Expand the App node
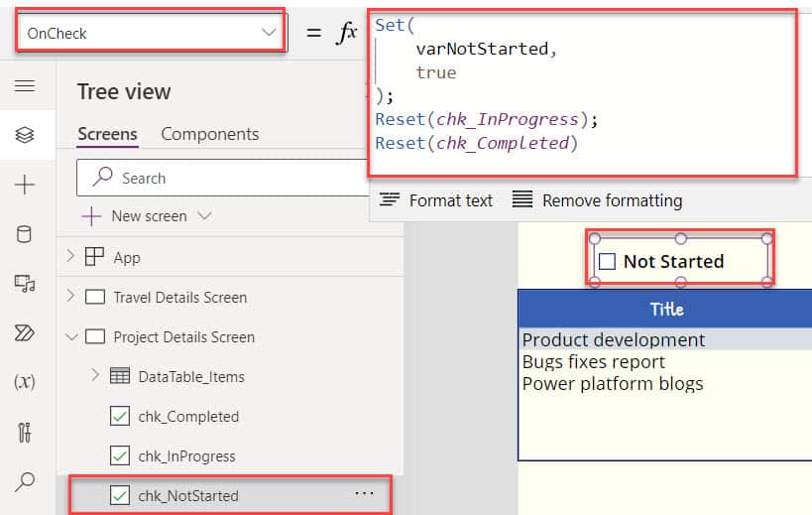The width and height of the screenshot is (812, 515). [70, 255]
